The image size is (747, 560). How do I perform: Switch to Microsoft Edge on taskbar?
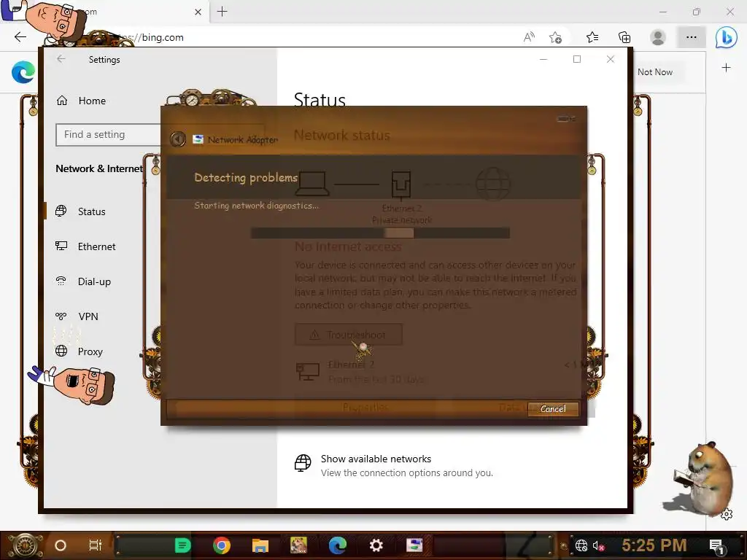338,545
